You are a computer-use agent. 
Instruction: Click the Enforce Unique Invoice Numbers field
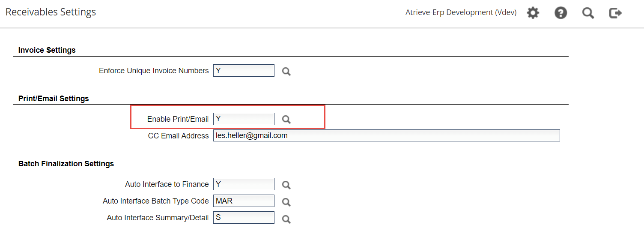coord(244,71)
